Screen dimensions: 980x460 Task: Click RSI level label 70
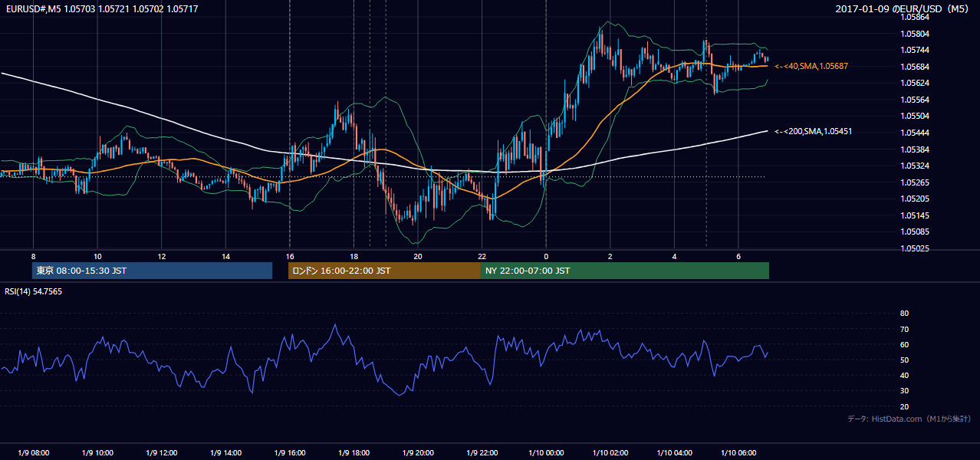[x=904, y=329]
